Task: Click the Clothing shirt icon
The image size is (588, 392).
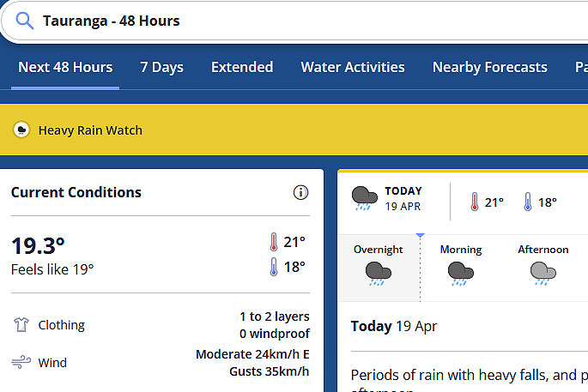Action: click(21, 325)
